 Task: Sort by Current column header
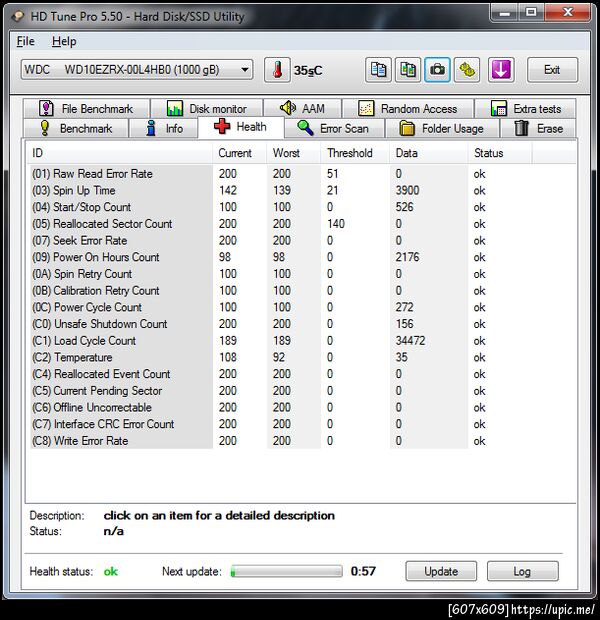click(x=240, y=153)
